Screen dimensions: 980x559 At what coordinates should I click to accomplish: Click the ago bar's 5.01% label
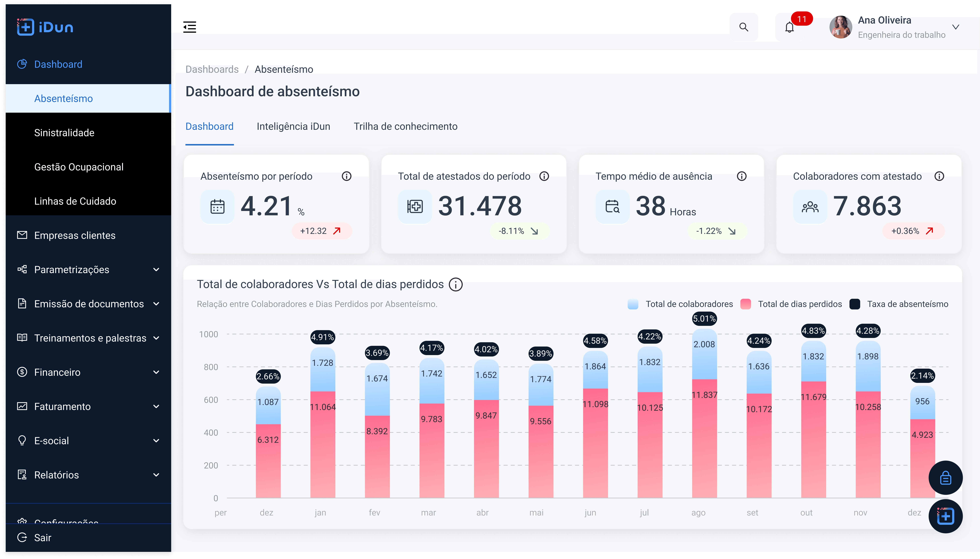pos(704,319)
